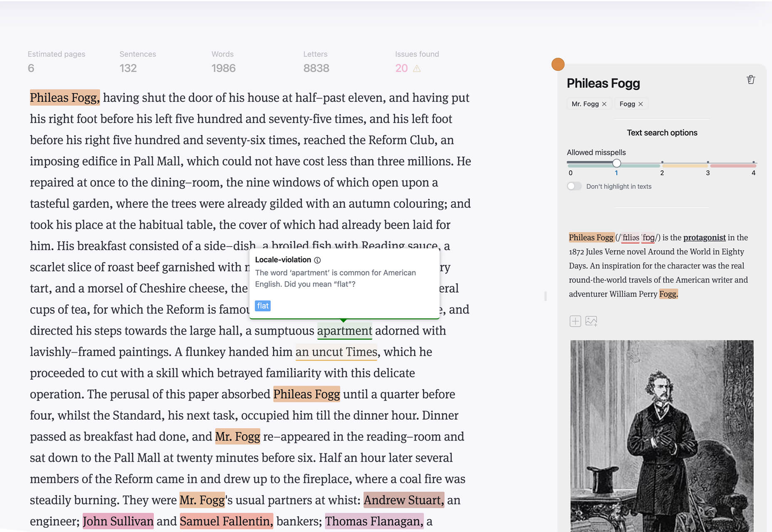This screenshot has width=772, height=532.
Task: Click the underlined phrase 'an uncut Times'
Action: tap(336, 352)
